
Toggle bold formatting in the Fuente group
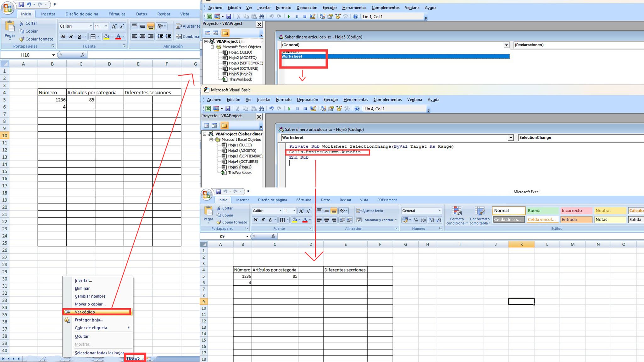click(255, 220)
